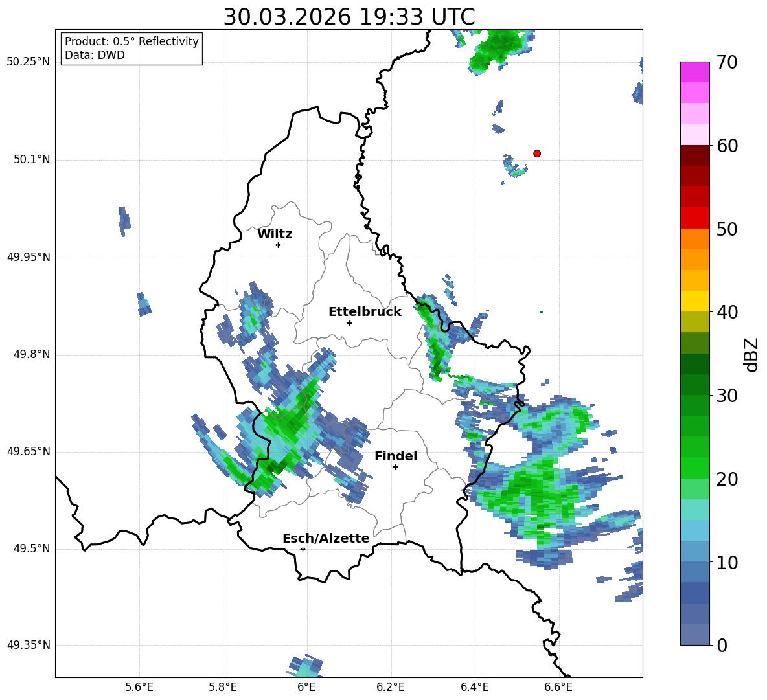The width and height of the screenshot is (767, 700).
Task: Click the colorbar value 70
Action: click(727, 62)
